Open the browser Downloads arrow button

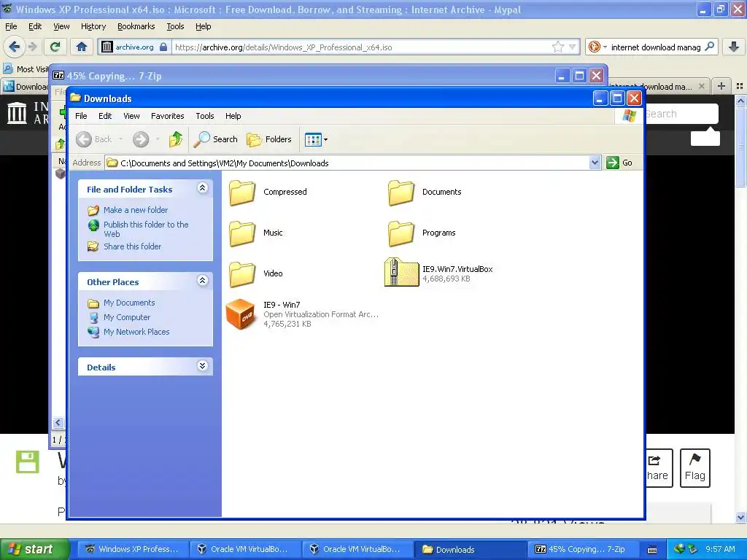pyautogui.click(x=734, y=47)
